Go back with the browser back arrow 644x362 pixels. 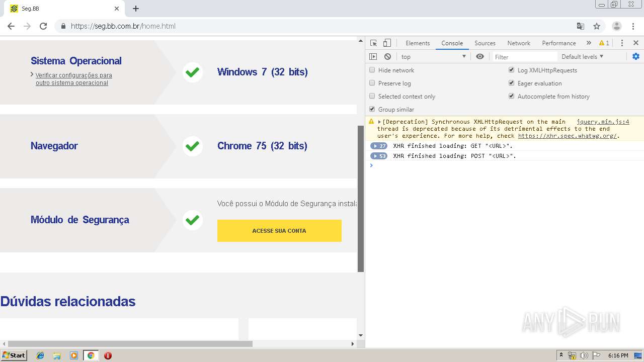click(x=11, y=26)
